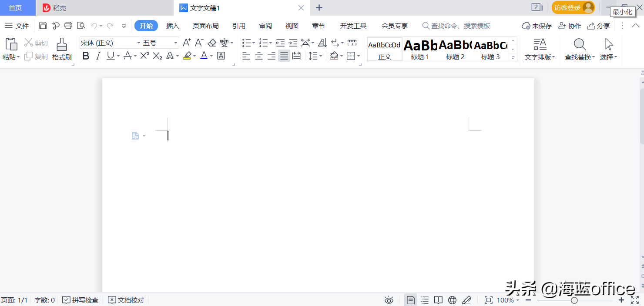Viewport: 644px width, 306px height.
Task: Toggle Italic formatting
Action: pos(98,56)
